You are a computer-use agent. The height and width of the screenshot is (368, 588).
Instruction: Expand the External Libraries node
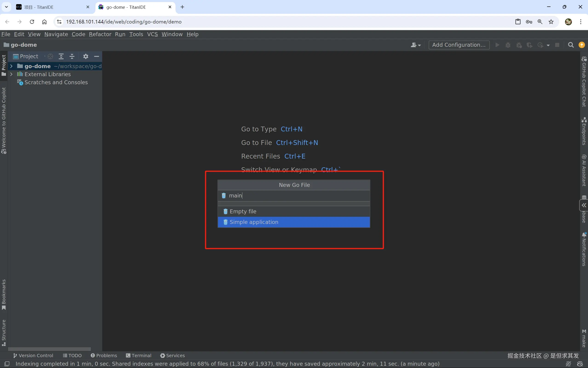(x=11, y=74)
